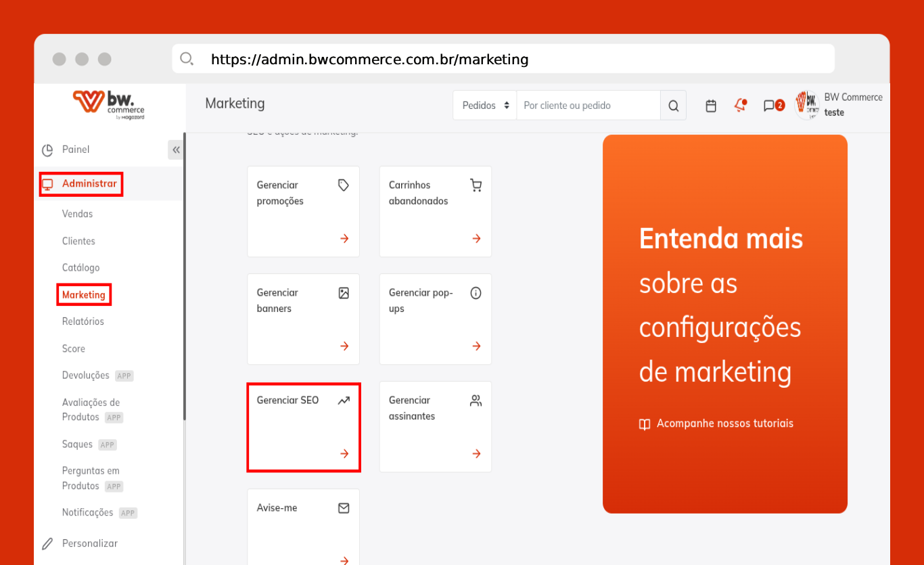
Task: Click the BW Commerce profile avatar
Action: pos(807,105)
